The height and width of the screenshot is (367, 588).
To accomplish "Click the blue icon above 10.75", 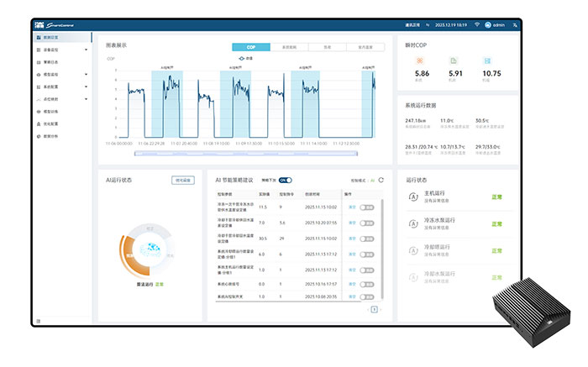I will (x=487, y=60).
